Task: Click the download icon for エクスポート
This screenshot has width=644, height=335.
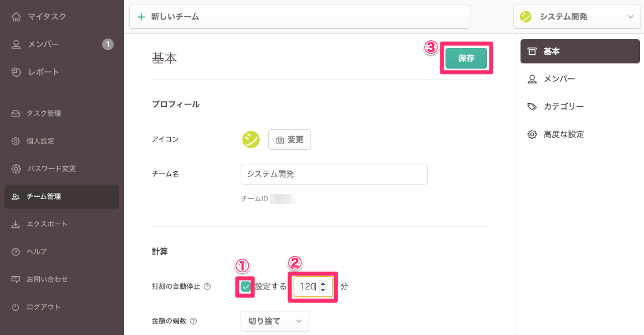Action: [x=16, y=224]
